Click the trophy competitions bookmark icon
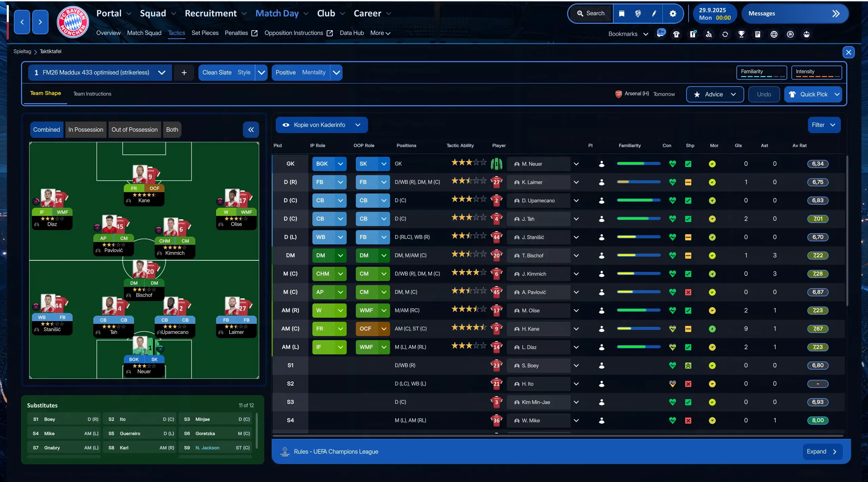 click(x=741, y=34)
